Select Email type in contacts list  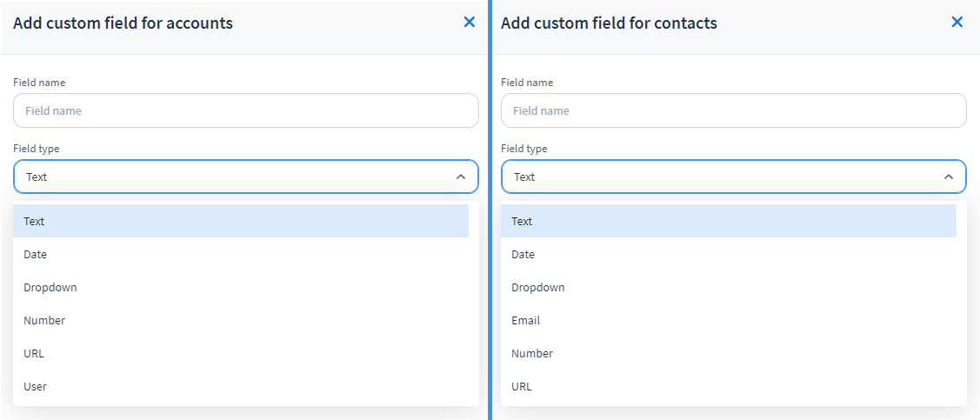(729, 320)
